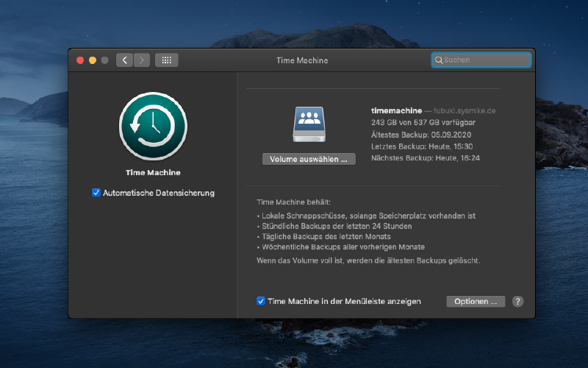Close the window with the red button
The image size is (588, 368).
tap(80, 60)
